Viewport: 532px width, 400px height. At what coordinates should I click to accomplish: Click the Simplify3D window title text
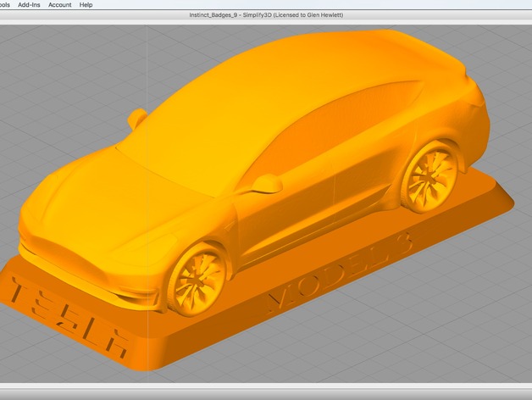[x=266, y=15]
